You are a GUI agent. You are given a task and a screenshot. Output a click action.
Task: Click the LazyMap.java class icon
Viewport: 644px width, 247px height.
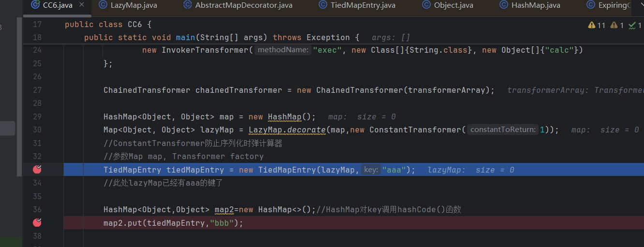[102, 5]
